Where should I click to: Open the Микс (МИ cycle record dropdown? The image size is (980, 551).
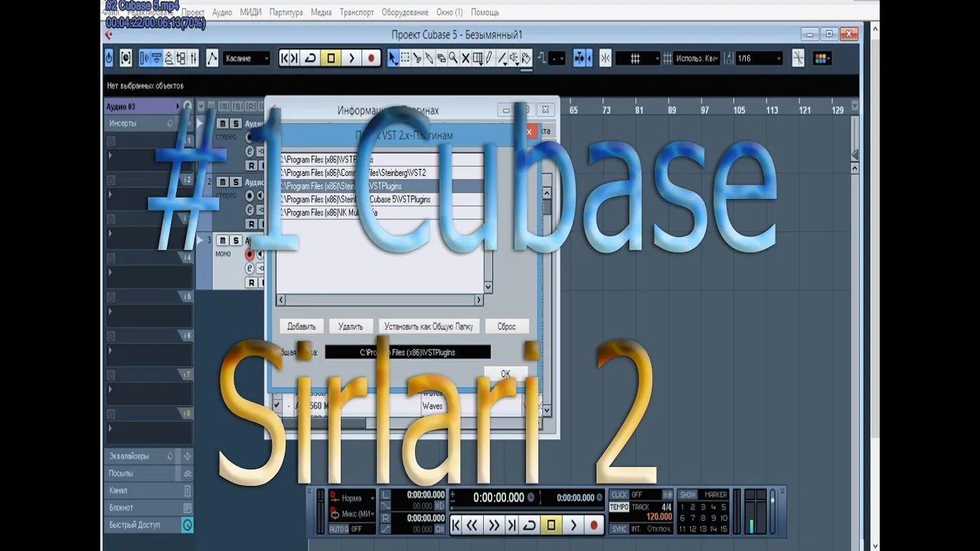(351, 514)
